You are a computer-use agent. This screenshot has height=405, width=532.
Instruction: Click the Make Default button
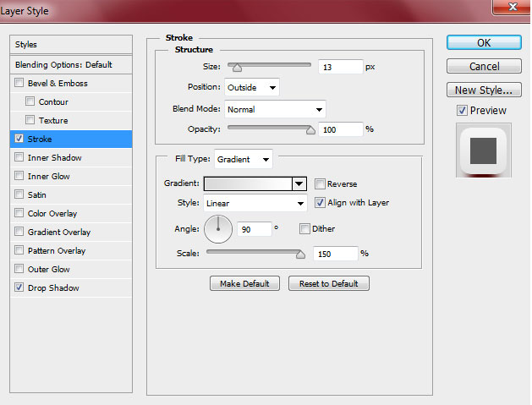point(244,283)
